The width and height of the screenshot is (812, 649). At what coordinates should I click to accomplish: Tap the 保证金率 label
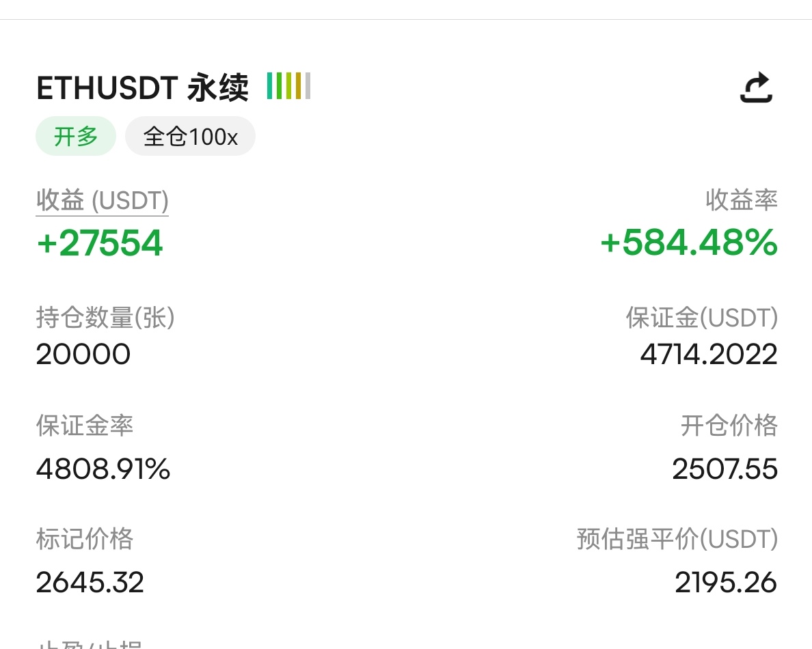click(x=84, y=426)
